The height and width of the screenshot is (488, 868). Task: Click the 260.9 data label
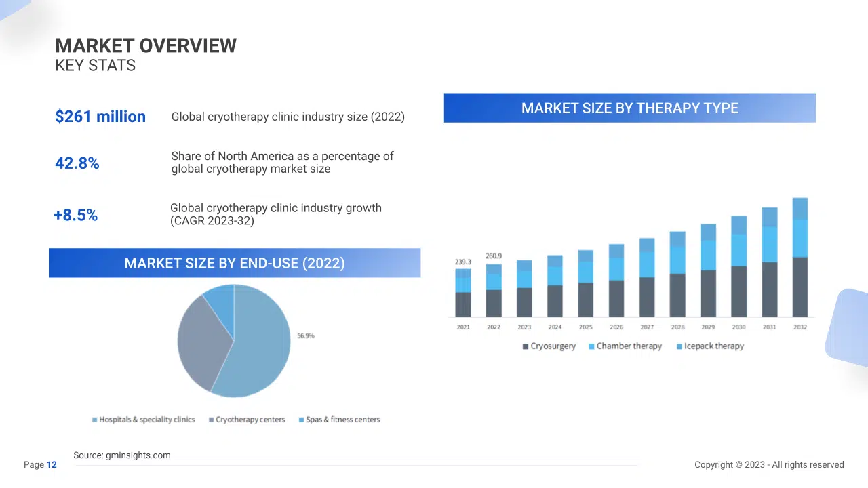(494, 256)
